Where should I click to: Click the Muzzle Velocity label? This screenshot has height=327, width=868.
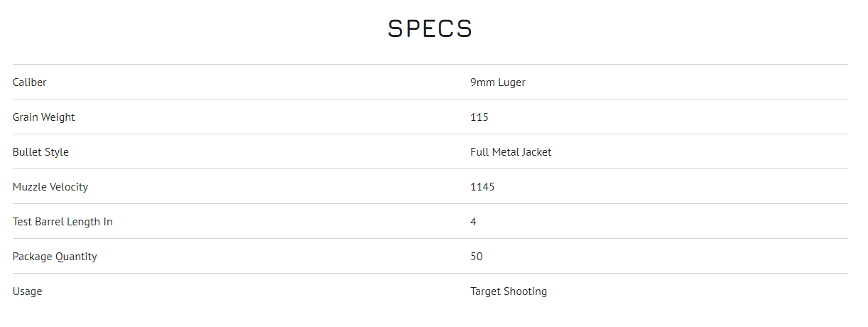point(50,187)
